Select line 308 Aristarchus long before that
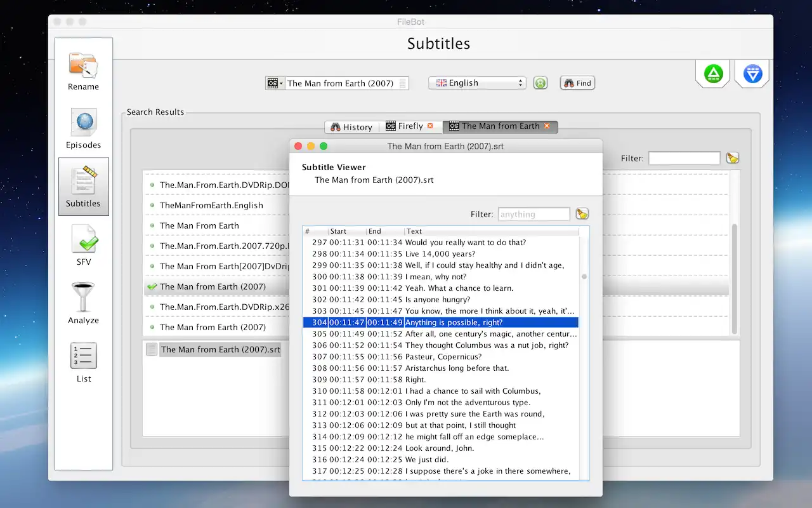812x508 pixels. (441, 368)
